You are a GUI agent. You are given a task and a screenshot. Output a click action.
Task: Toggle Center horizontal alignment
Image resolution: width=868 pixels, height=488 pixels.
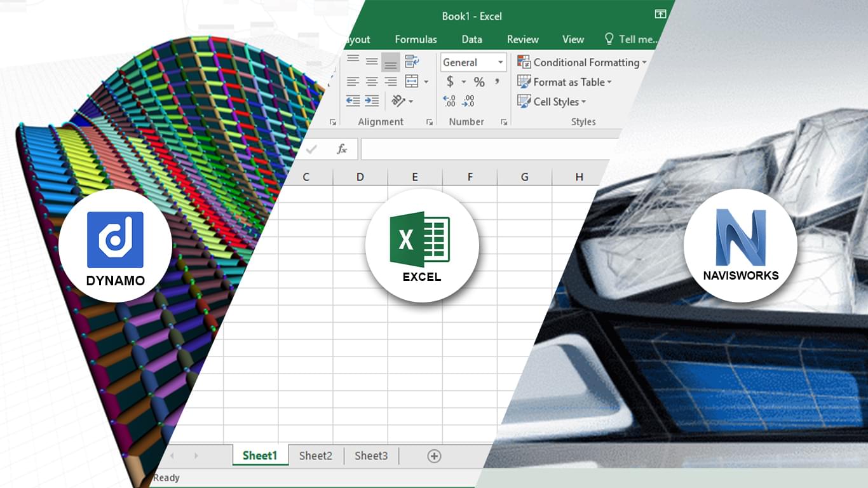[x=372, y=82]
